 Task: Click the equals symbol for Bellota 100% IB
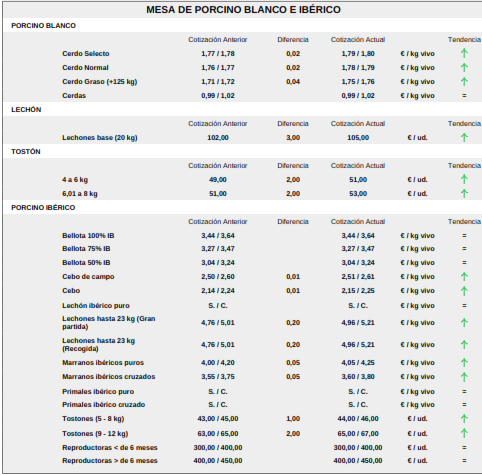click(464, 236)
